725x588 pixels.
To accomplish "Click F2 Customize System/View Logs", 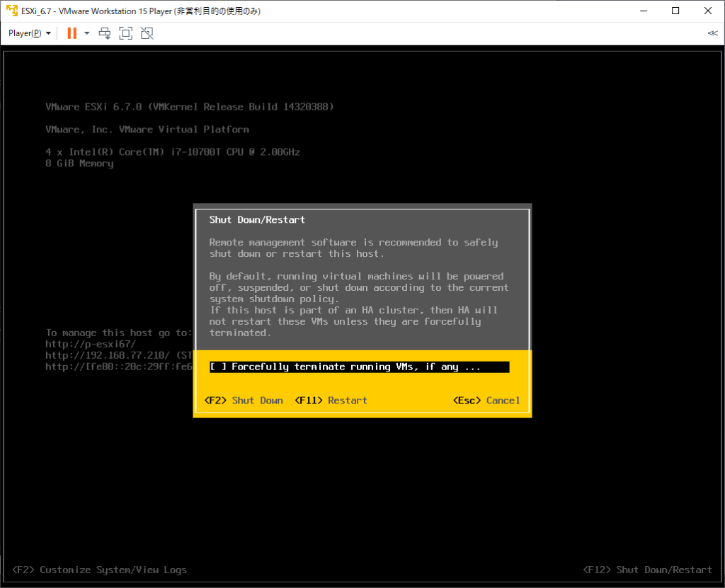I will coord(99,570).
